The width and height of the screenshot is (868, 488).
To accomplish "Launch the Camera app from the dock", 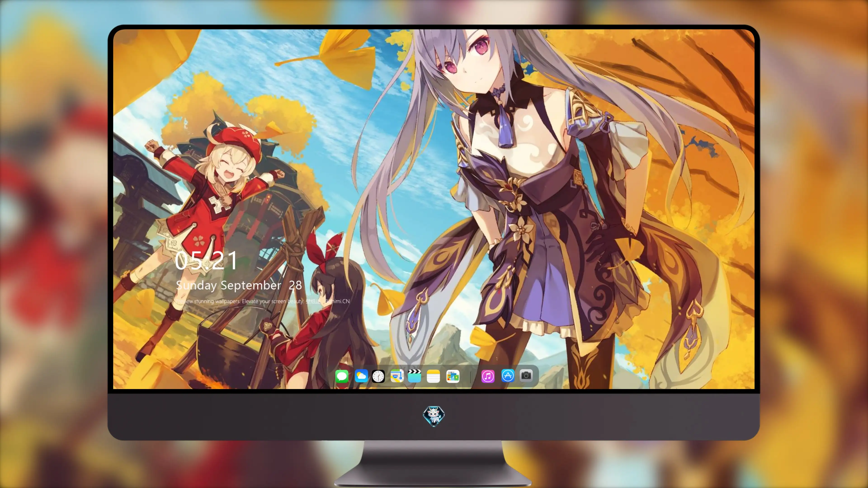I will click(x=526, y=376).
